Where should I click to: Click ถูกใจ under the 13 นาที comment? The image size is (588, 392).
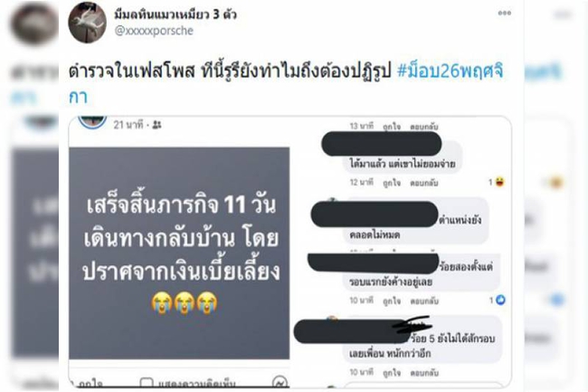coord(392,127)
